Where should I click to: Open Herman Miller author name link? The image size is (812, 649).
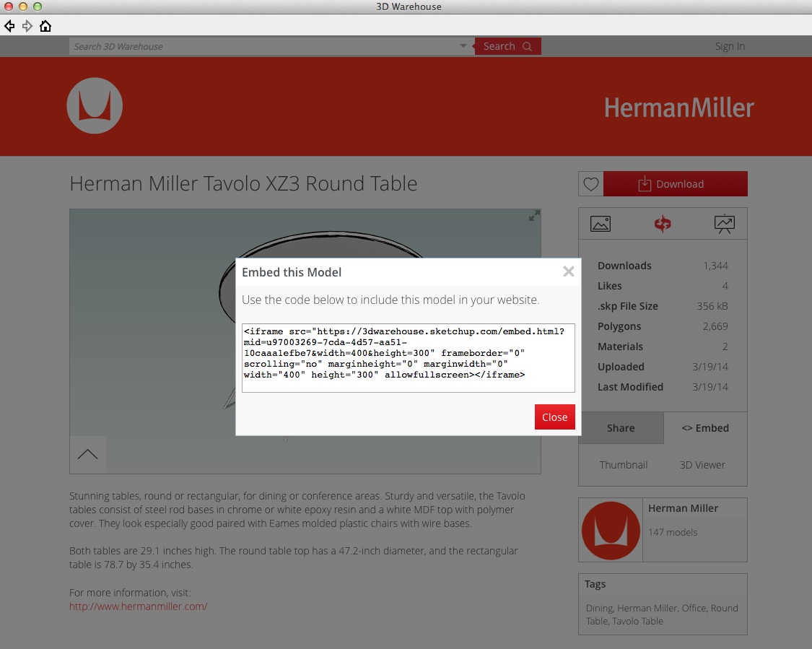[683, 508]
